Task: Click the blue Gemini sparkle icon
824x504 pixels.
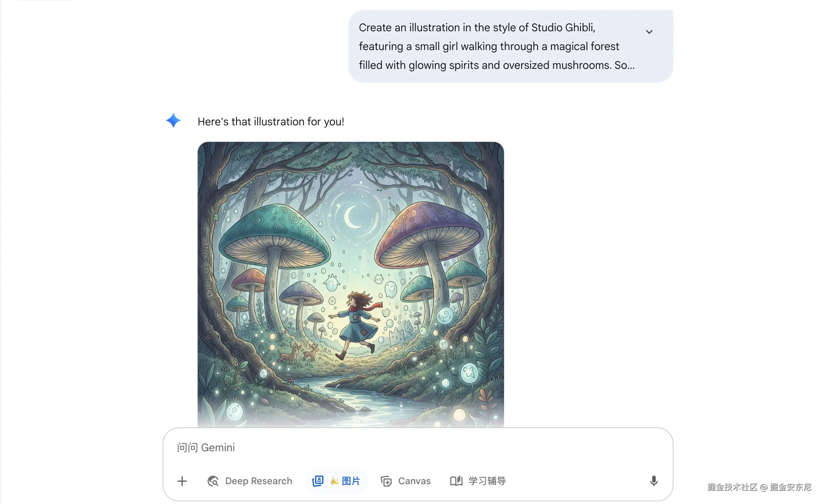Action: (x=173, y=120)
